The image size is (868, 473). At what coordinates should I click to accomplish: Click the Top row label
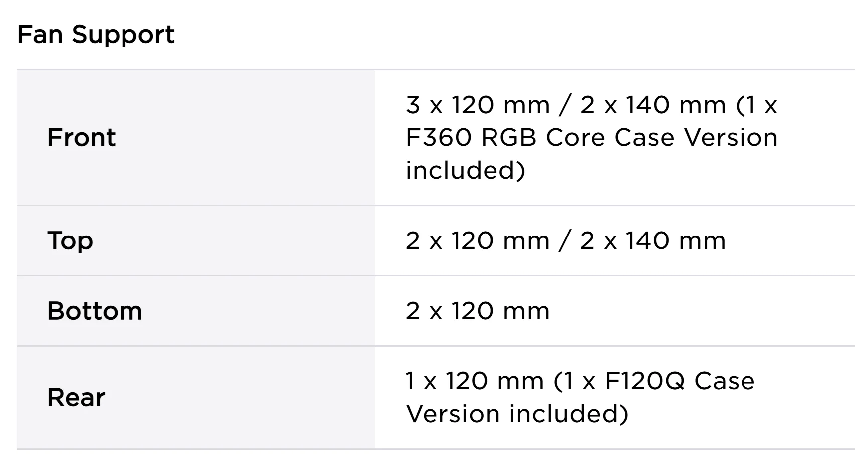[x=70, y=240]
